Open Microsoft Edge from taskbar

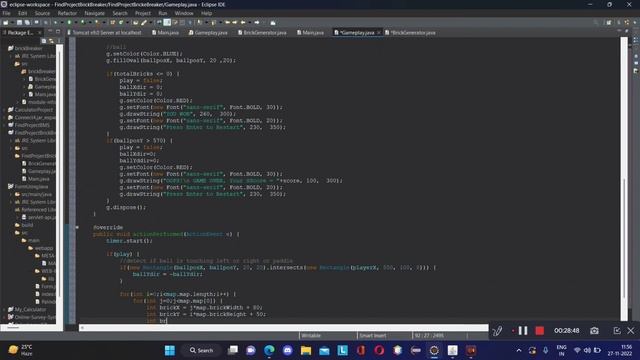click(x=269, y=350)
